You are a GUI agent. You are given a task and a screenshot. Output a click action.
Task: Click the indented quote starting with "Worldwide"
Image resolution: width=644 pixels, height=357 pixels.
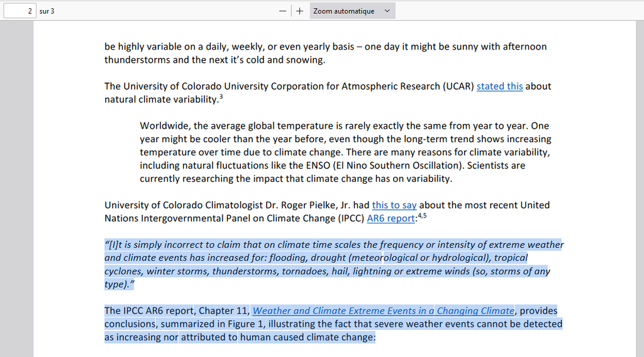[345, 152]
